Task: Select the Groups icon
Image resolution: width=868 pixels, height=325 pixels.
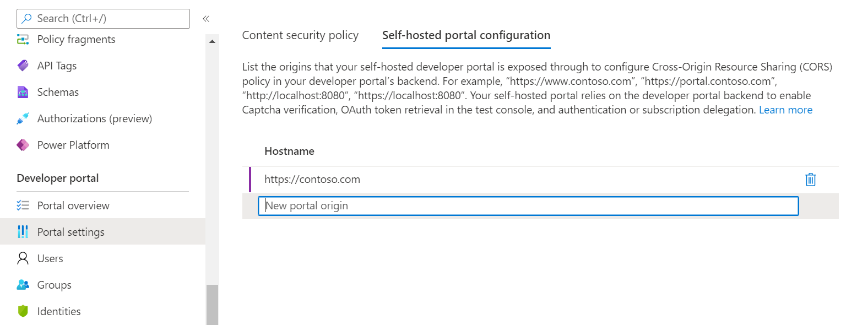Action: 21,285
